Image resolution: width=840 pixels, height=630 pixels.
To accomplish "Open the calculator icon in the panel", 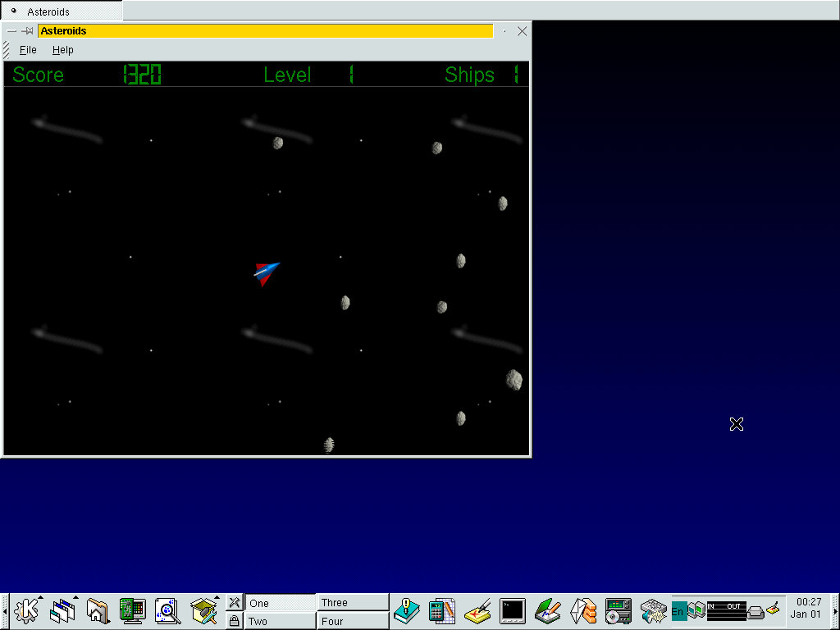I will click(441, 610).
